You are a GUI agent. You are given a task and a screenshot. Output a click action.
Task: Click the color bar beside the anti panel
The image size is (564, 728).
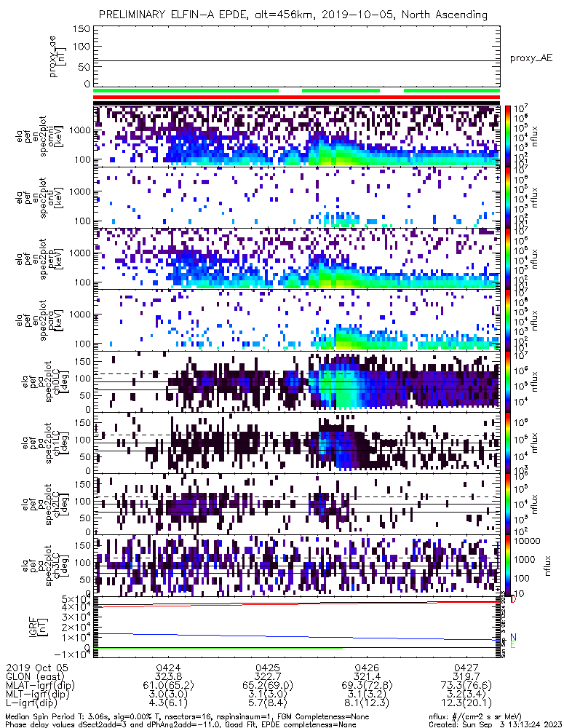pyautogui.click(x=508, y=197)
